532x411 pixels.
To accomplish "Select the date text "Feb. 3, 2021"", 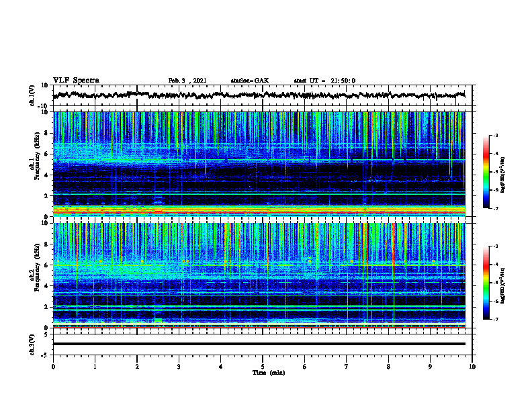I will click(x=187, y=81).
